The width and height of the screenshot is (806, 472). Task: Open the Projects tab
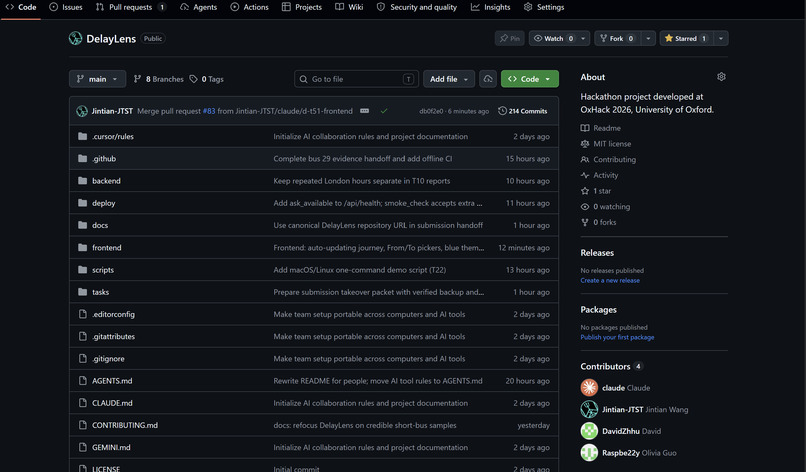pos(302,7)
